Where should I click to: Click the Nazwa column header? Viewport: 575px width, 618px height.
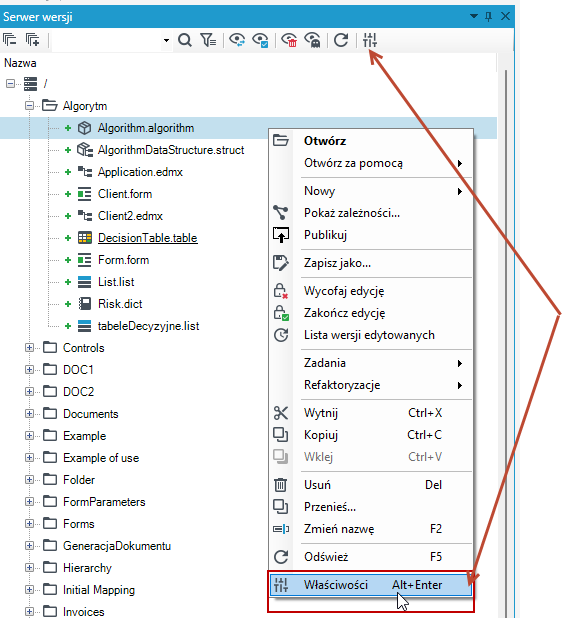click(x=20, y=63)
